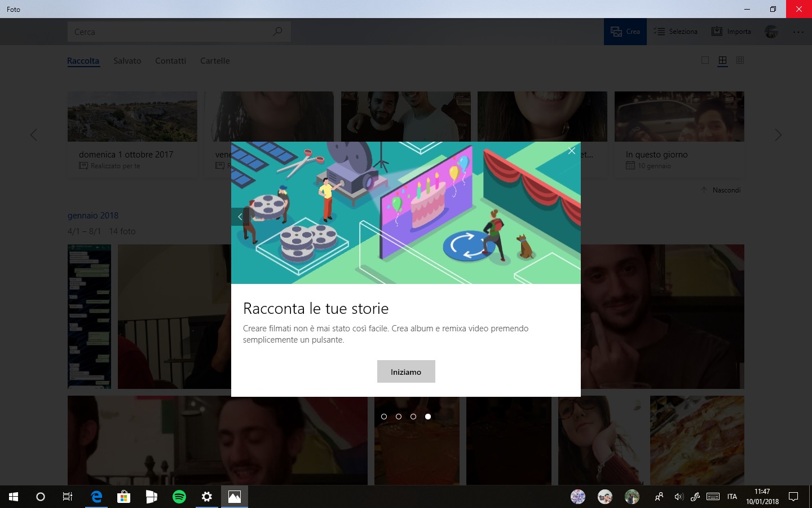
Task: Open the chat screenshot thumbnail
Action: pyautogui.click(x=89, y=317)
